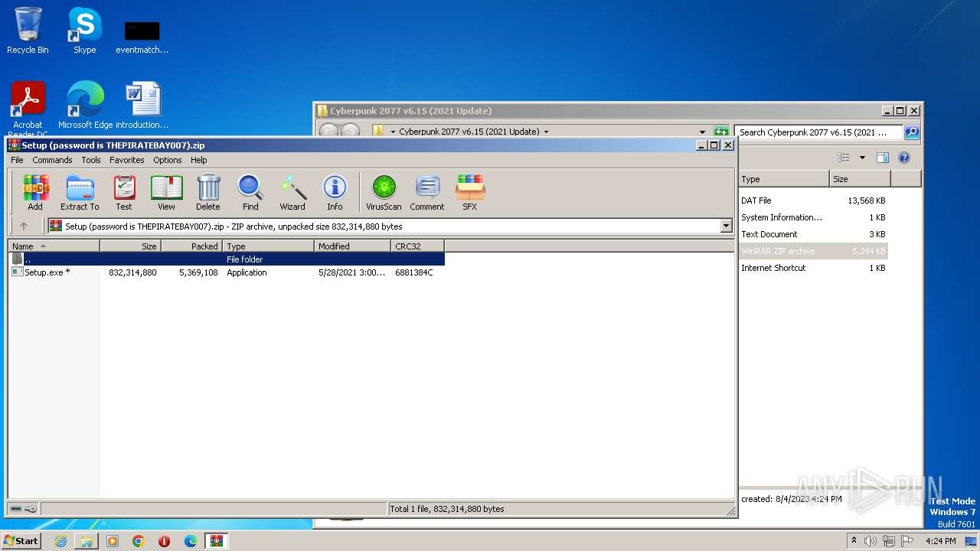Select the Text Document row in Explorer

[813, 234]
